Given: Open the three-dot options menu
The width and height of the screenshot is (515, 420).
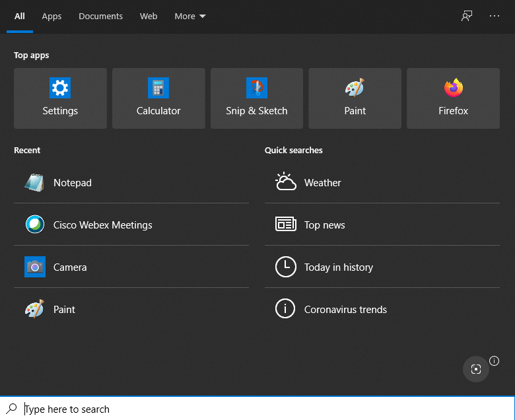Looking at the screenshot, I should point(495,16).
